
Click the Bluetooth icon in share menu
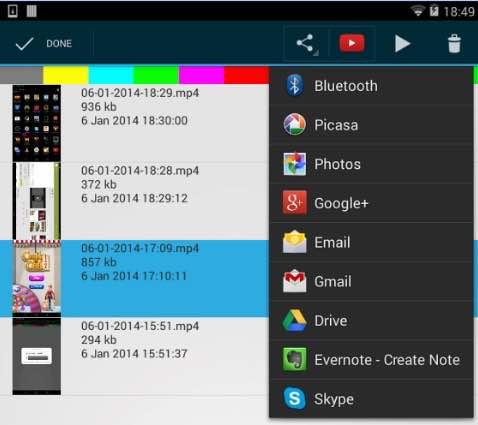coord(294,86)
